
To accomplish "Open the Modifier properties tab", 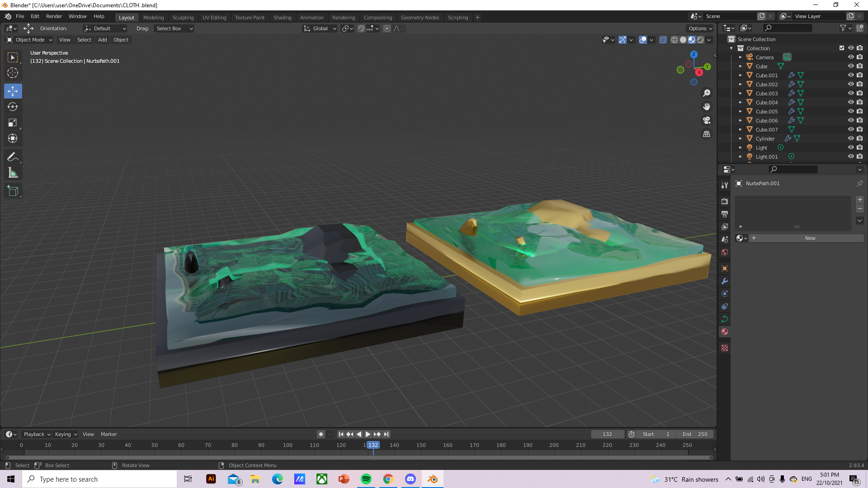I will coord(725,281).
